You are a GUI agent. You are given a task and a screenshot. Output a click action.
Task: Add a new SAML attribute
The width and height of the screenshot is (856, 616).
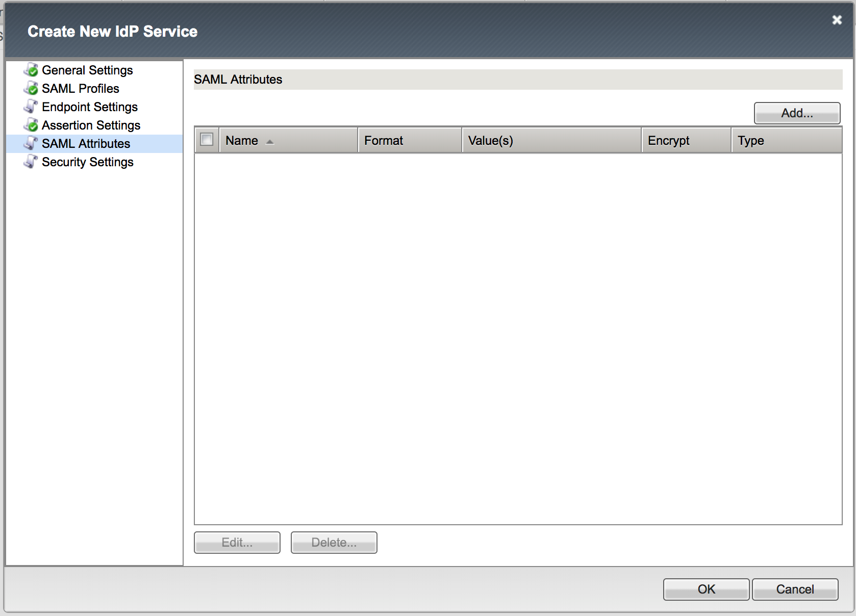[797, 113]
